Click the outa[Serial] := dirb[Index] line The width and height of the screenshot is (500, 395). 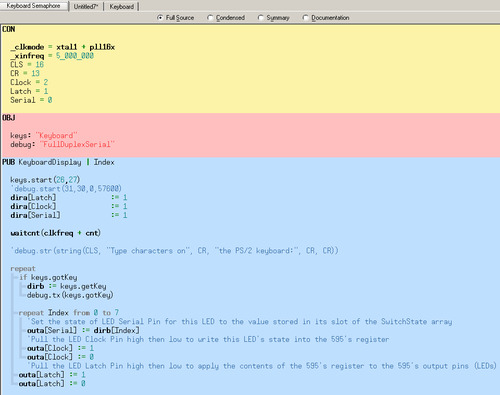(83, 330)
